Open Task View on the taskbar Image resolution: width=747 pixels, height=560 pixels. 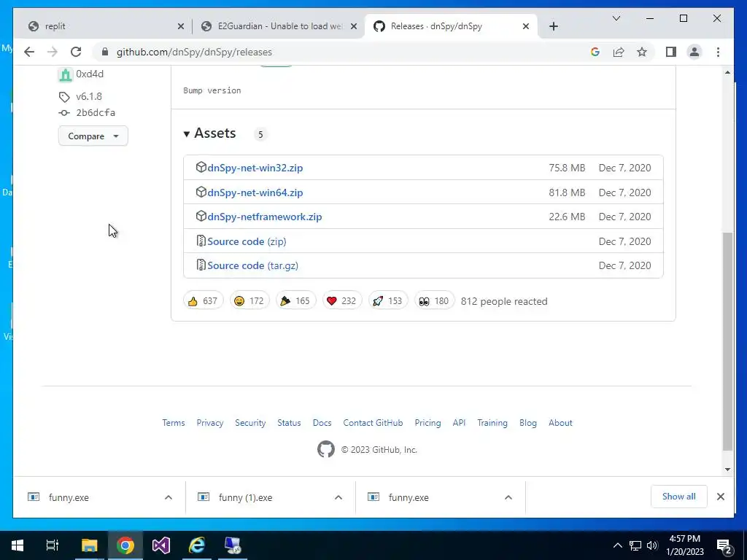point(53,545)
